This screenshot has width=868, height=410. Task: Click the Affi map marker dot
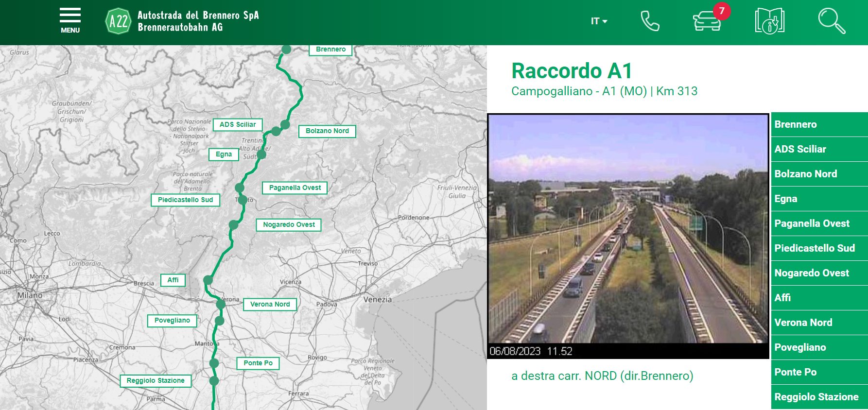click(x=208, y=280)
